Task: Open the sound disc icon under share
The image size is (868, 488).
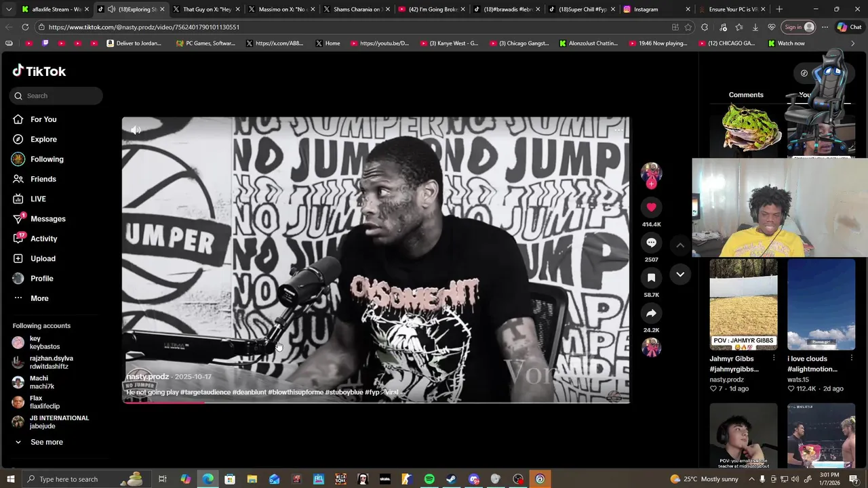Action: click(x=651, y=348)
